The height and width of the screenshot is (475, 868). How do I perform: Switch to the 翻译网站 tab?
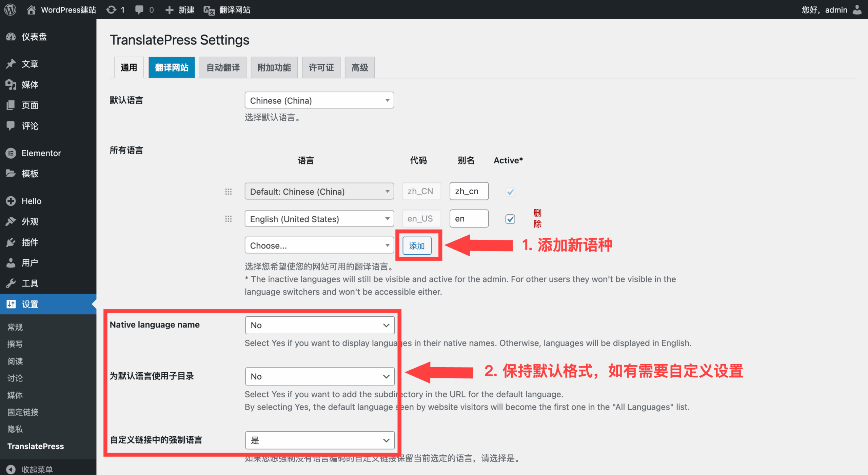pyautogui.click(x=172, y=67)
